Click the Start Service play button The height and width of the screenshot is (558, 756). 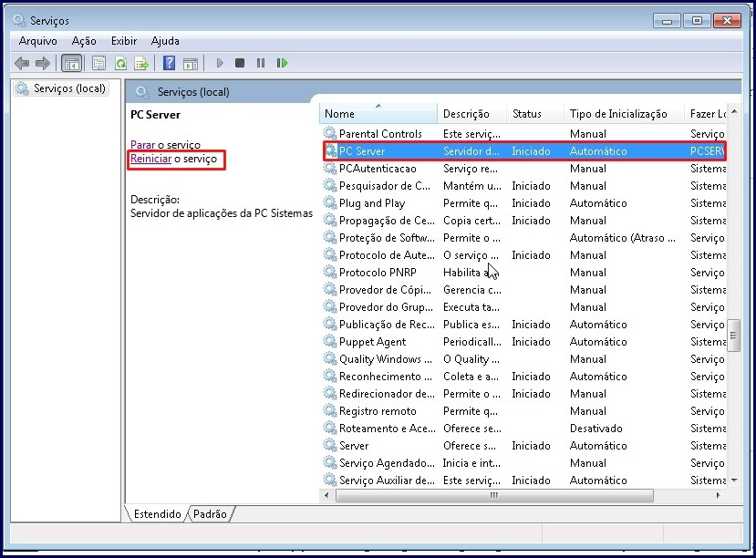220,63
